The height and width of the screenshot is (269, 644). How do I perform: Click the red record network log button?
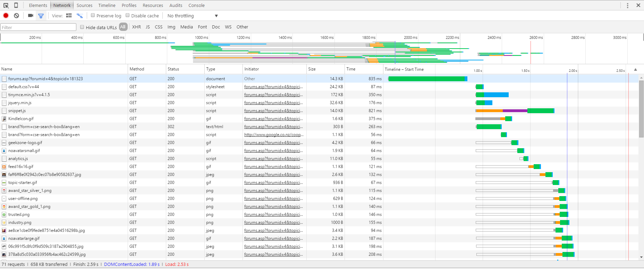6,16
